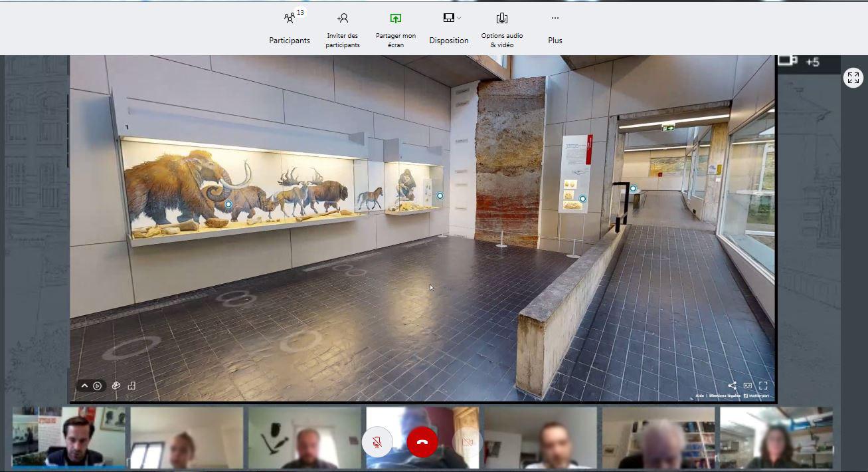Image resolution: width=868 pixels, height=472 pixels.
Task: Open the Disposition layout options
Action: (449, 29)
